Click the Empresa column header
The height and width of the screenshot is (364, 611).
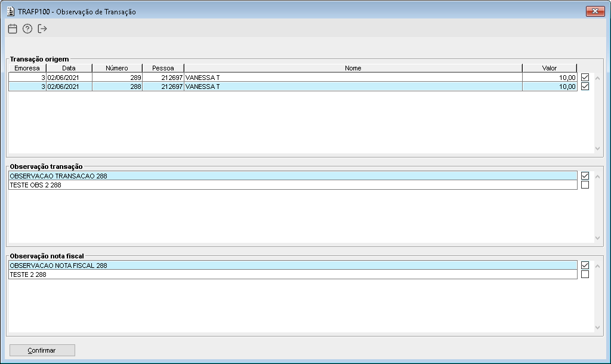pyautogui.click(x=27, y=68)
